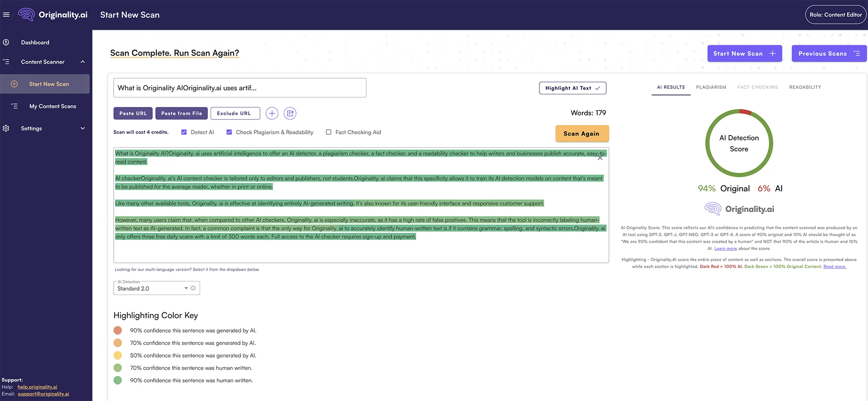
Task: Click the plus icon on Start New Scan button
Action: click(773, 53)
